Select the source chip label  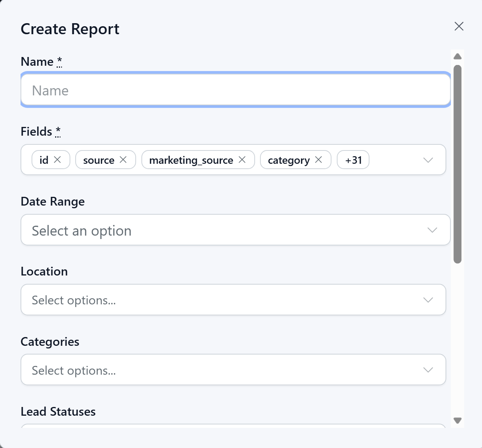[99, 160]
